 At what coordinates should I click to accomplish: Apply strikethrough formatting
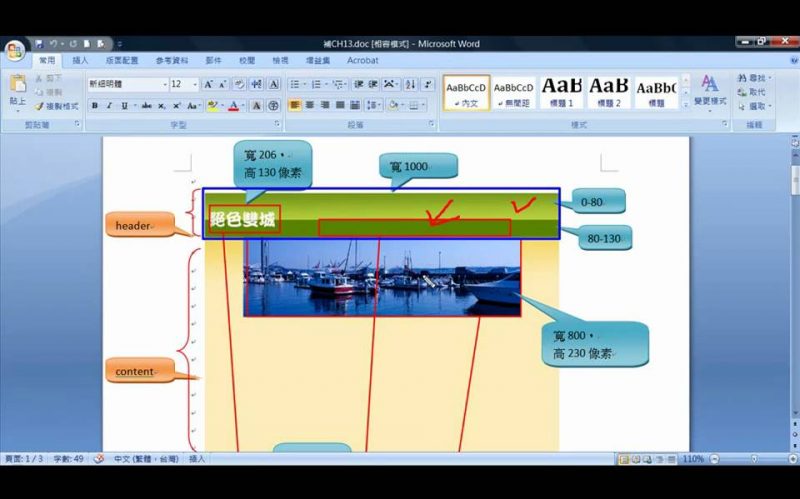pyautogui.click(x=146, y=105)
